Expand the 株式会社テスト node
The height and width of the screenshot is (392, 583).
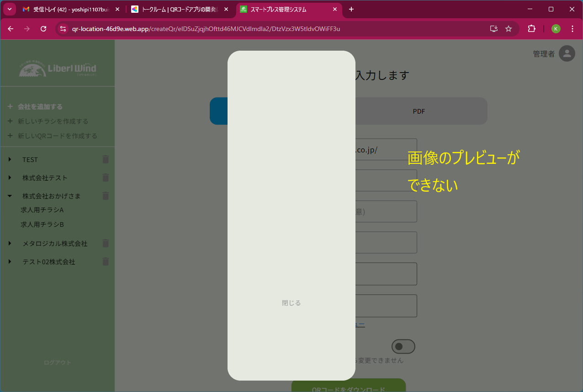tap(10, 178)
